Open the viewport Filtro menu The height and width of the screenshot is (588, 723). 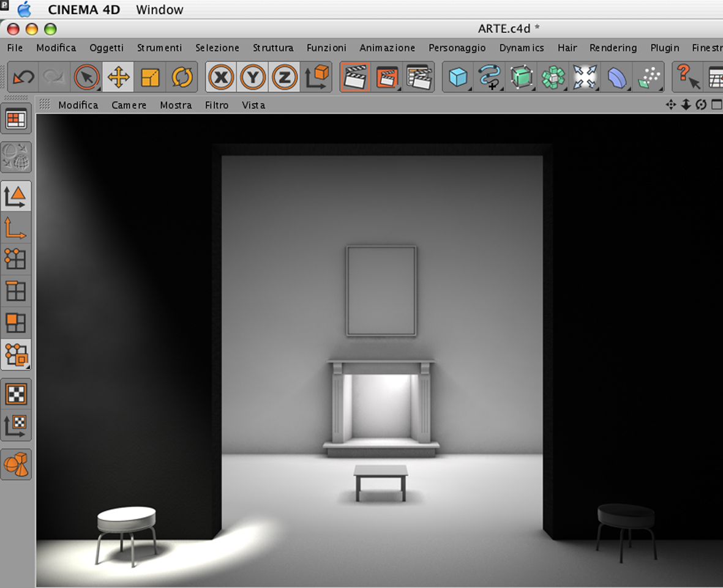coord(217,105)
